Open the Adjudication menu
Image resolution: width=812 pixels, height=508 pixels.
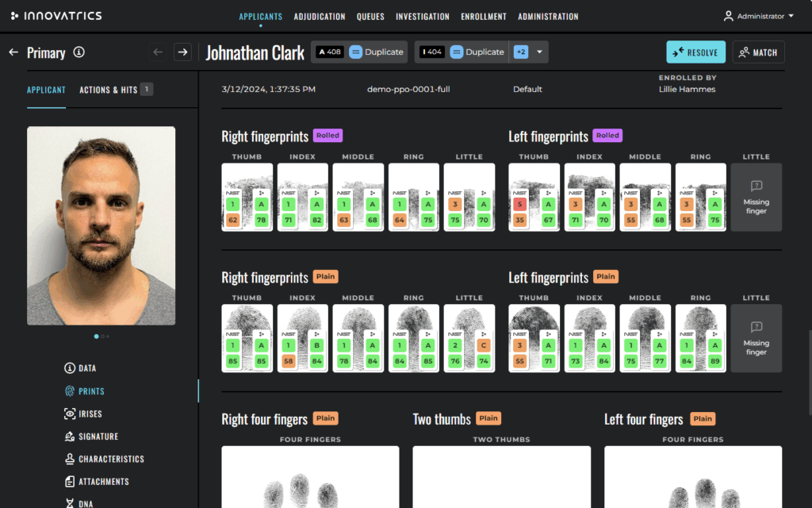[x=319, y=16]
